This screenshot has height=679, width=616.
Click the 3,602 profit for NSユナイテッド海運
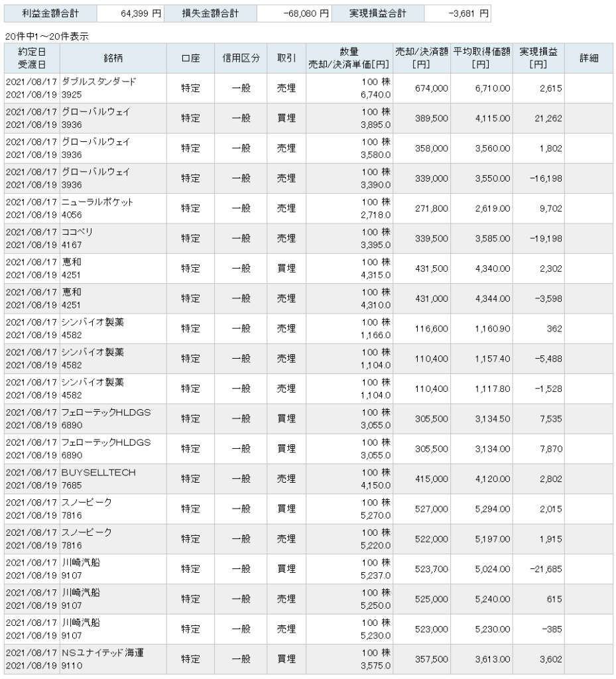pyautogui.click(x=550, y=660)
